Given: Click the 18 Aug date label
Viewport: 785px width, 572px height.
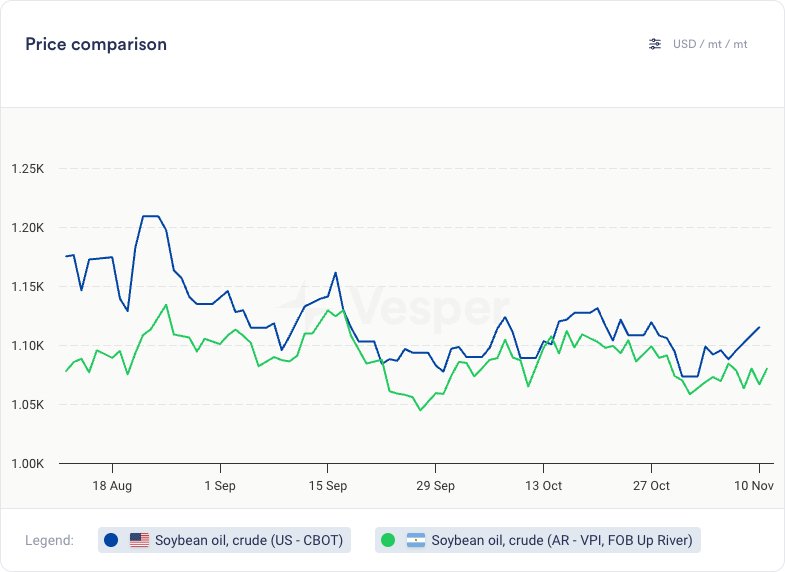Looking at the screenshot, I should [112, 485].
